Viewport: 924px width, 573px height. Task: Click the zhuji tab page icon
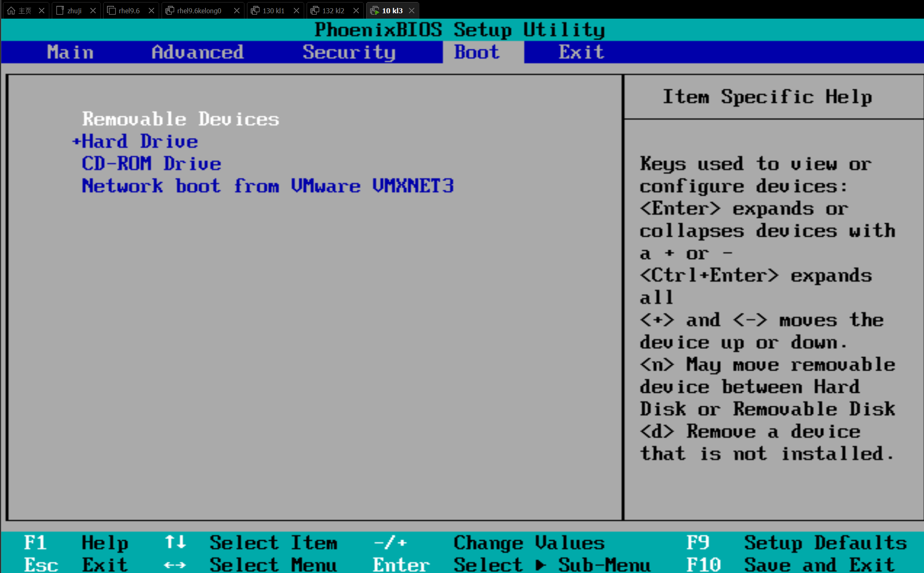(60, 10)
